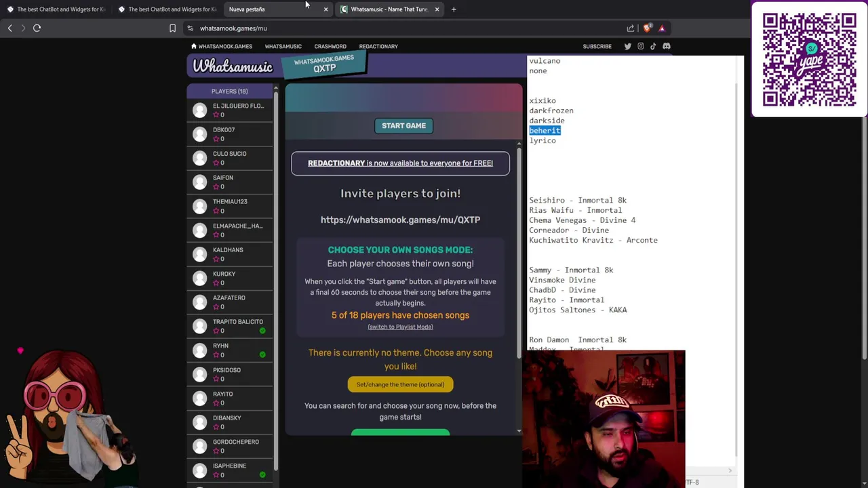Click green ready dot of Ryhn
Viewport: 868px width, 488px height.
(x=262, y=354)
